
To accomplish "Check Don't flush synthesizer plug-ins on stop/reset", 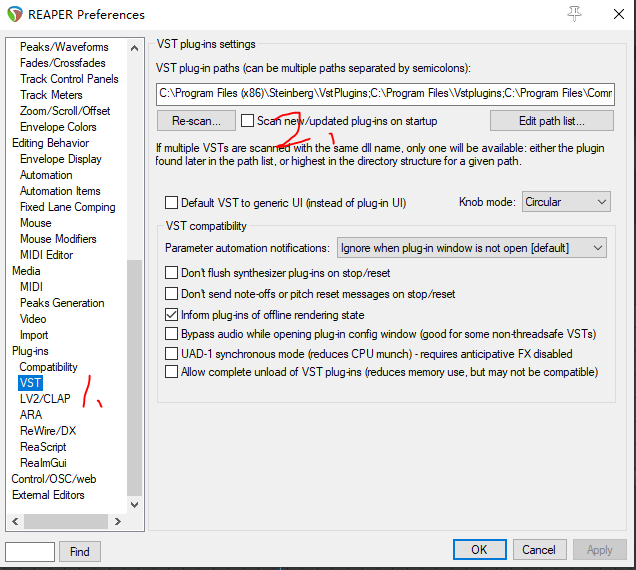I will click(171, 273).
